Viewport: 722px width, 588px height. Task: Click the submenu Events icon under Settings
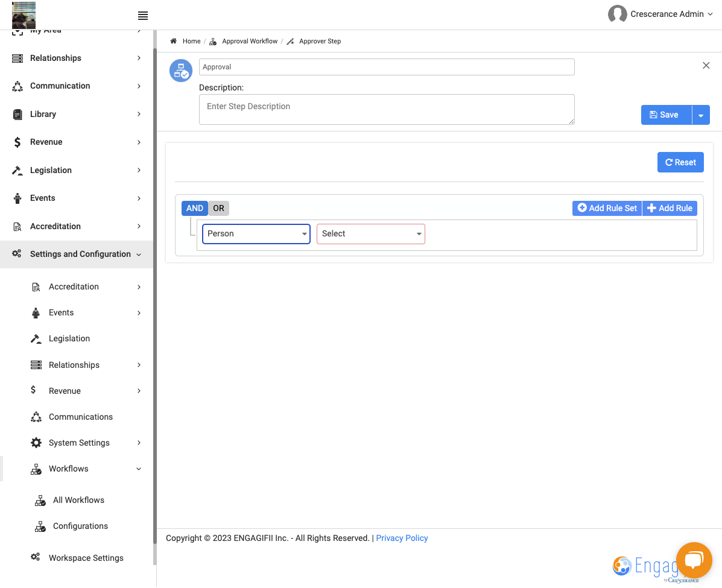point(36,313)
